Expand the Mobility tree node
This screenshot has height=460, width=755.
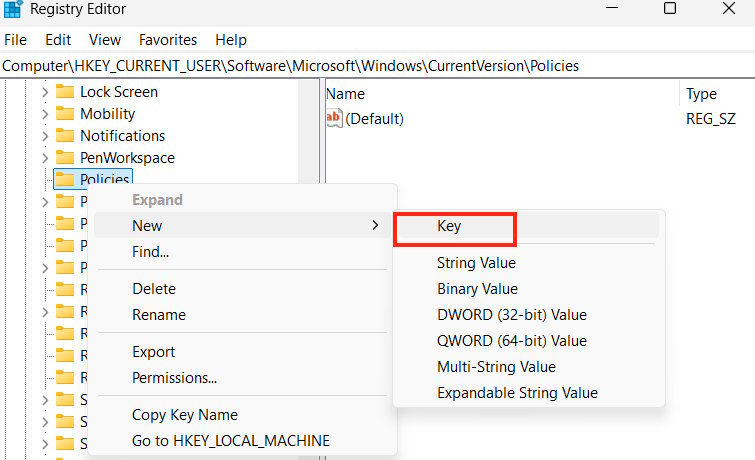point(45,114)
